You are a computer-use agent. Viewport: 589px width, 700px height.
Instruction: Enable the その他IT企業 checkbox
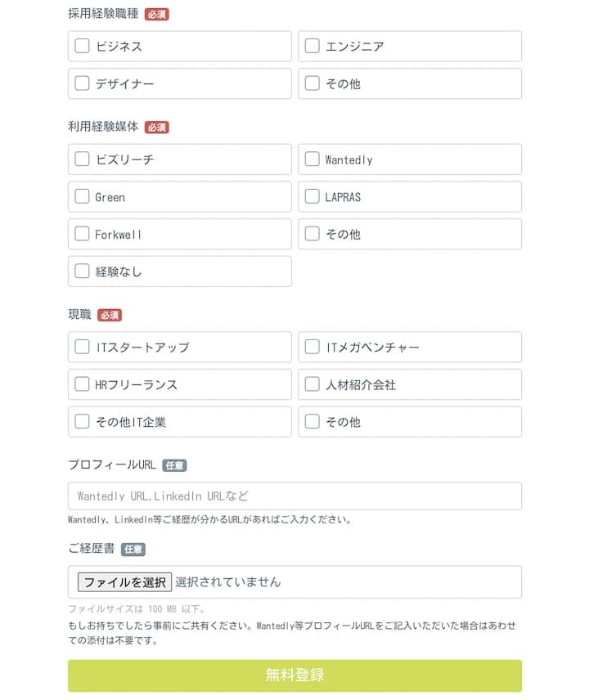pyautogui.click(x=82, y=421)
